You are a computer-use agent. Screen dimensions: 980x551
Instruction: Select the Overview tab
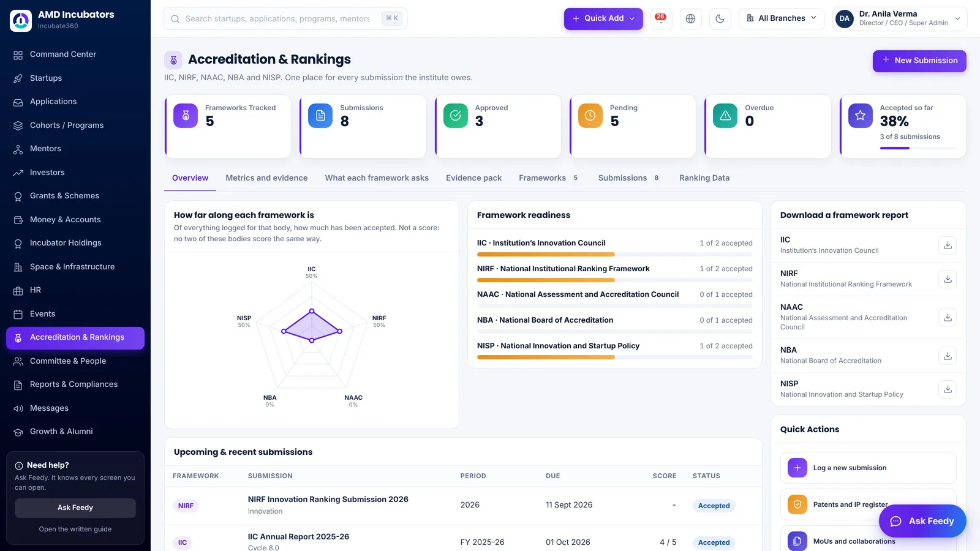190,178
